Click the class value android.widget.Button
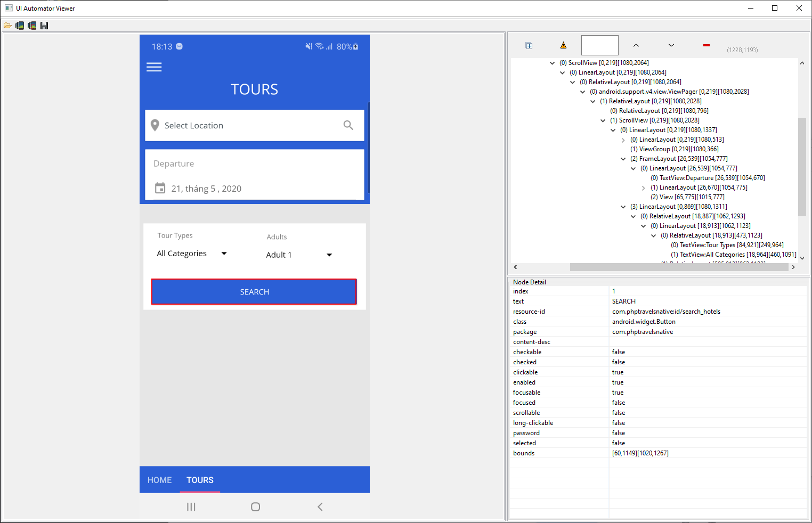The width and height of the screenshot is (812, 523). (644, 322)
